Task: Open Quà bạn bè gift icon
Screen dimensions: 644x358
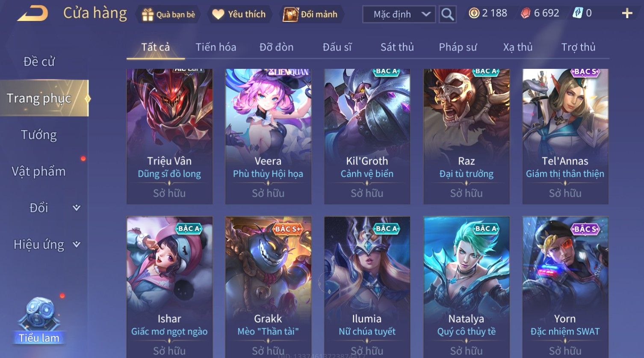Action: (148, 15)
